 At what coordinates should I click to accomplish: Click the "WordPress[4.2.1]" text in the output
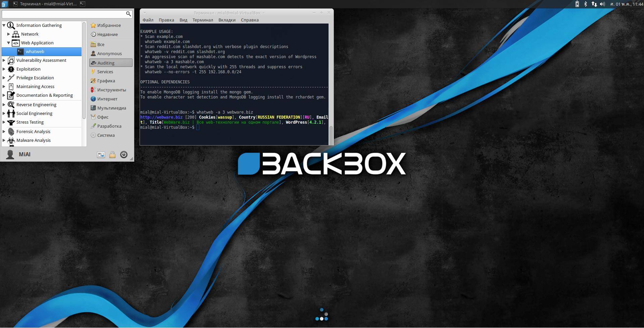click(x=304, y=122)
